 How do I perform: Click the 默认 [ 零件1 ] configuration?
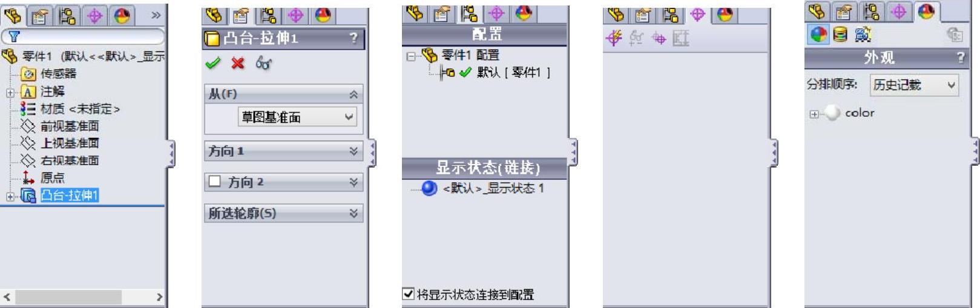pyautogui.click(x=513, y=73)
